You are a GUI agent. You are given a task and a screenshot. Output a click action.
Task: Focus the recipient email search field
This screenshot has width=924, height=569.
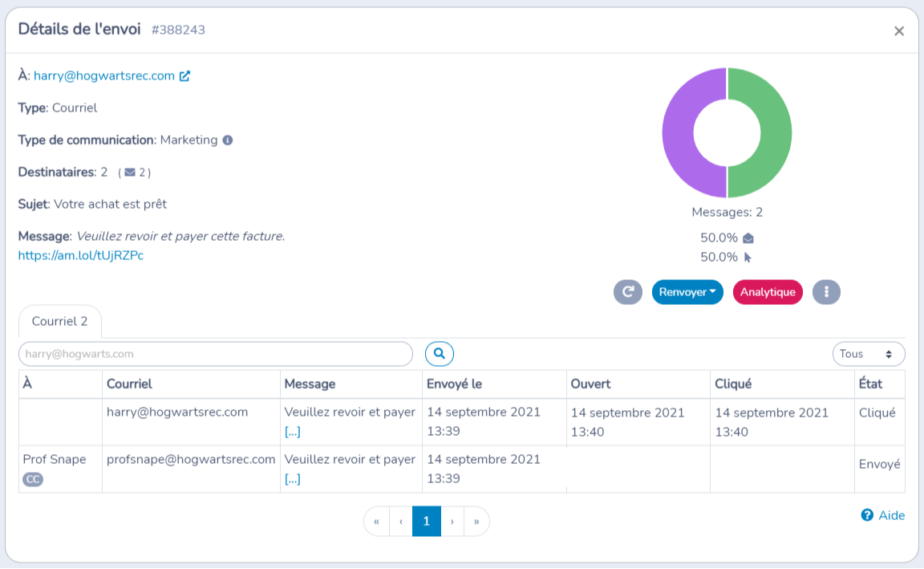tap(216, 354)
